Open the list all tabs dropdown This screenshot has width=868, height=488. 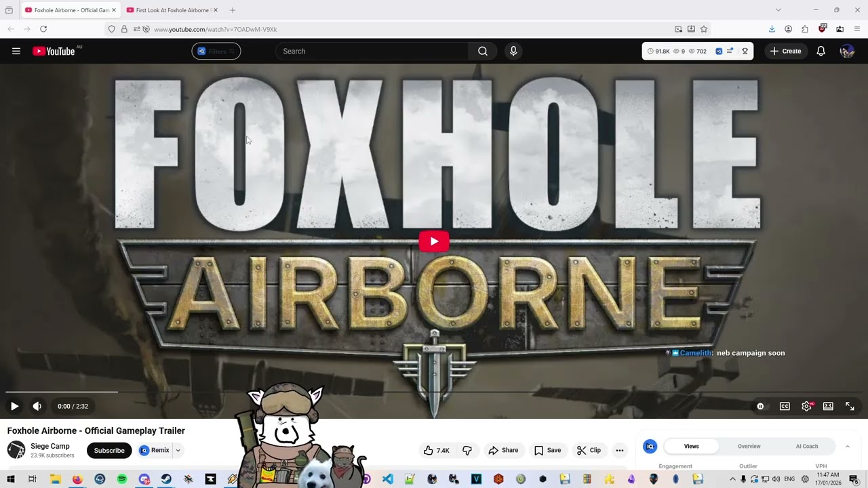(778, 10)
